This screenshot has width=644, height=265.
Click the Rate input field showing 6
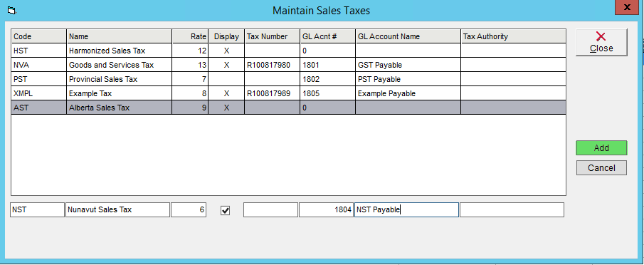[x=189, y=209]
